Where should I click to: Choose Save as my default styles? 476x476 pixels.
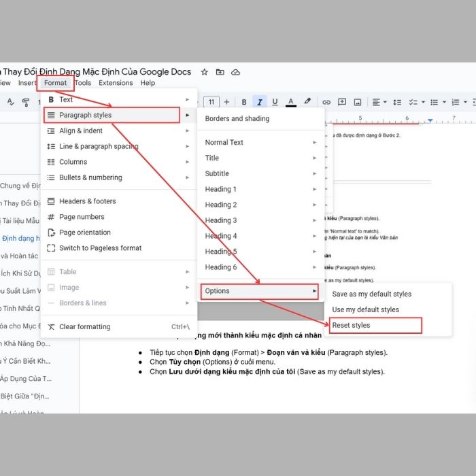click(x=388, y=294)
